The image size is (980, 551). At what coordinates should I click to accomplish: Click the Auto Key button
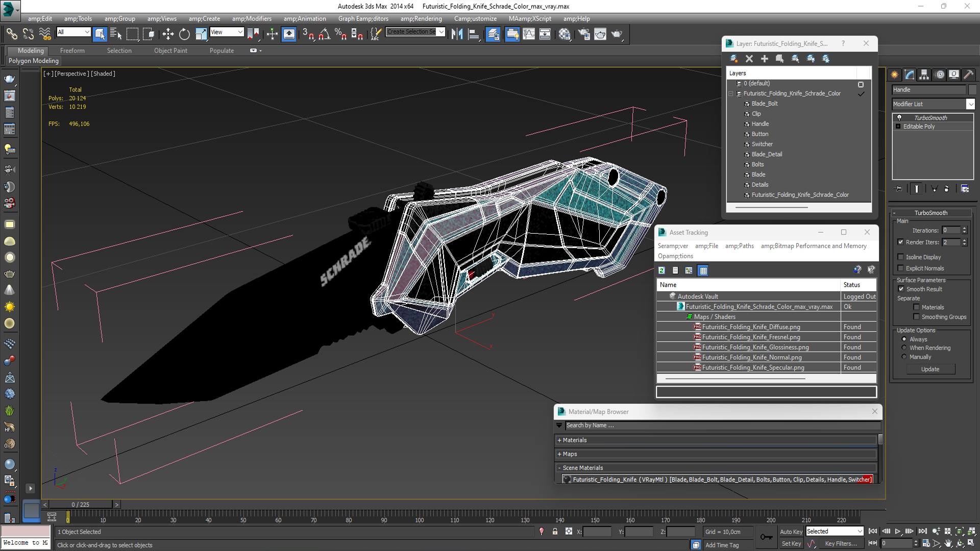tap(791, 532)
